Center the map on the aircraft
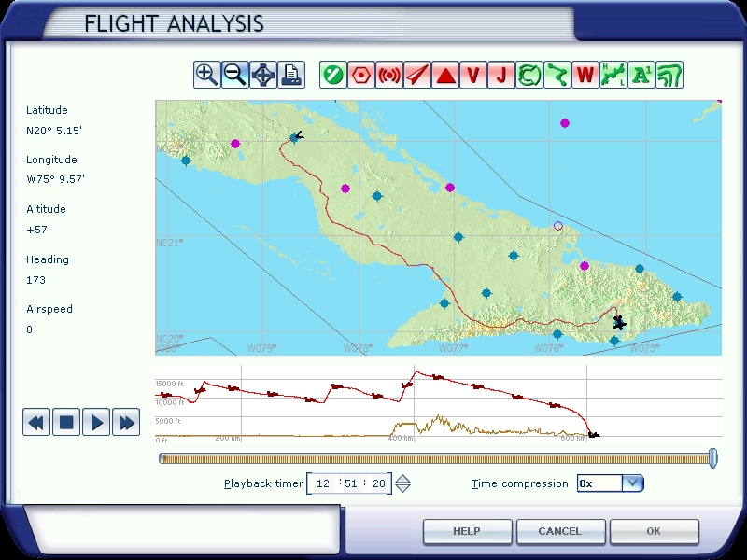747x560 pixels. coord(263,75)
